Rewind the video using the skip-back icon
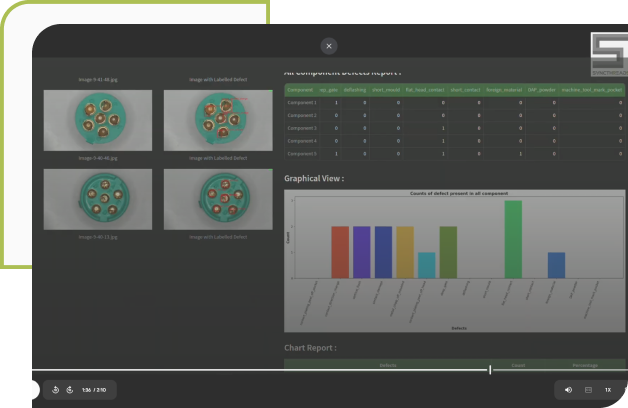This screenshot has height=408, width=628. [x=56, y=389]
